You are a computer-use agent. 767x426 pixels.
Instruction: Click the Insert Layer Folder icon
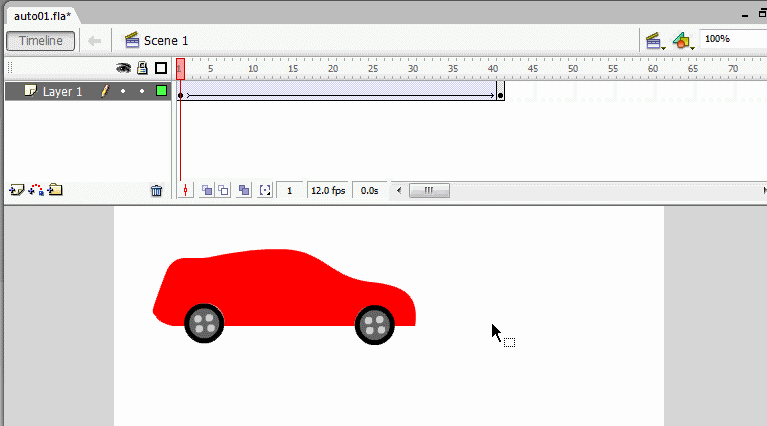(x=55, y=190)
